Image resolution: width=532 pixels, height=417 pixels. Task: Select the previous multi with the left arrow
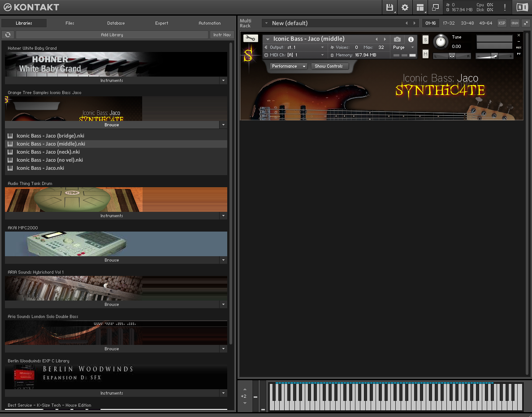coord(407,23)
